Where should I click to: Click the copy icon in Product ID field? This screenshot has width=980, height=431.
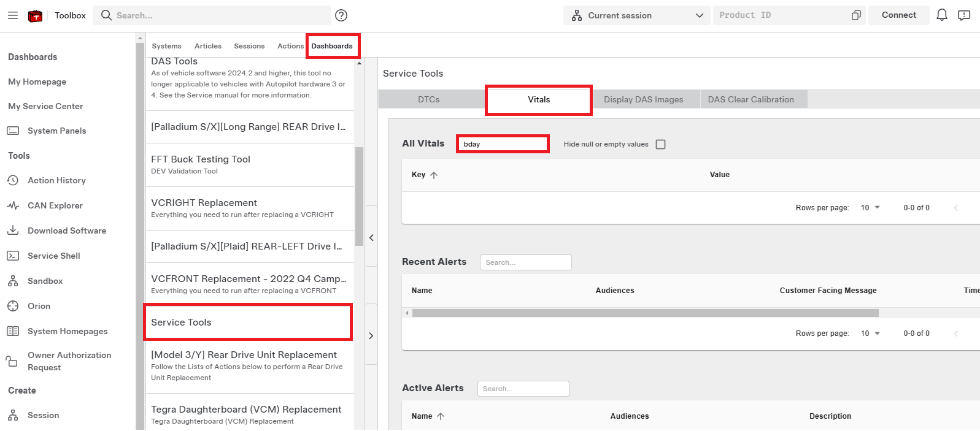tap(856, 15)
